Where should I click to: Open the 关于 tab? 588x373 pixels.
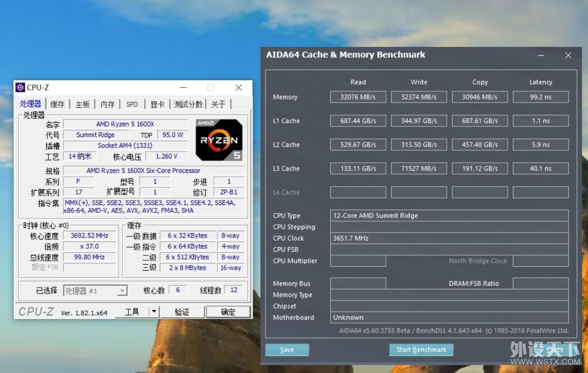[218, 104]
